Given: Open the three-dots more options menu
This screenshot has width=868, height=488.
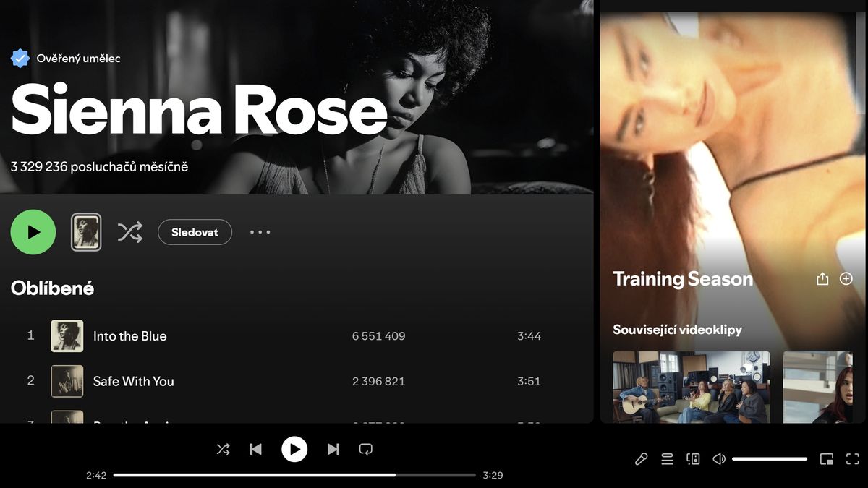Looking at the screenshot, I should pyautogui.click(x=260, y=232).
